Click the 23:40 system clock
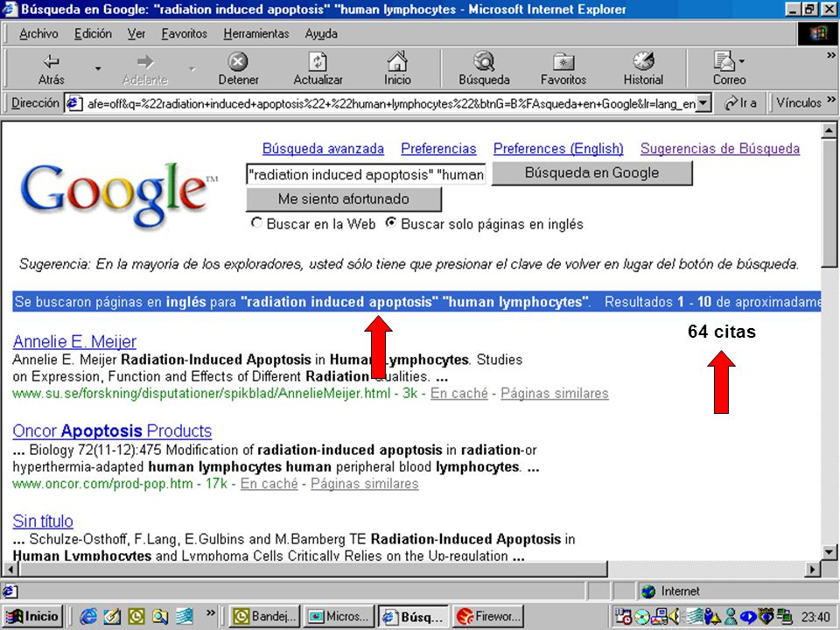This screenshot has height=630, width=840. point(815,618)
